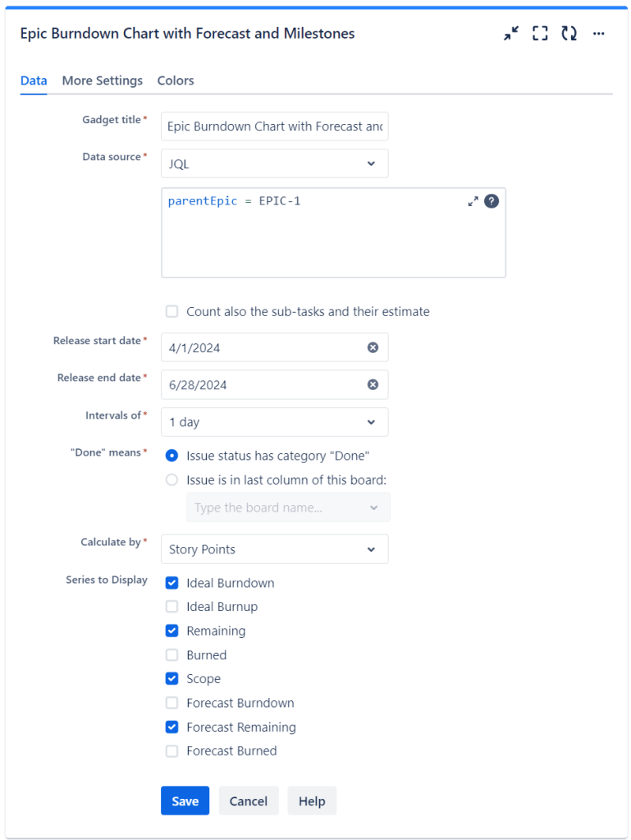Save the gadget configuration
Screen dimensions: 631x840
185,801
